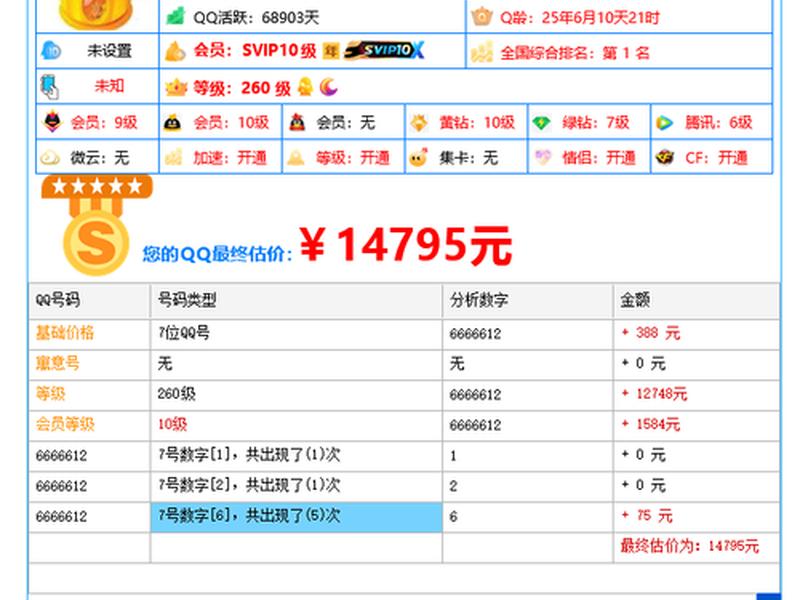Image resolution: width=800 pixels, height=600 pixels.
Task: Click 微云：无 text
Action: pos(100,158)
